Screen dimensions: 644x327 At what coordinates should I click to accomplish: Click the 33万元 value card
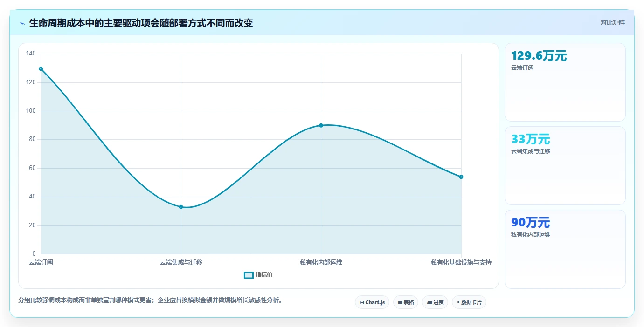click(565, 165)
